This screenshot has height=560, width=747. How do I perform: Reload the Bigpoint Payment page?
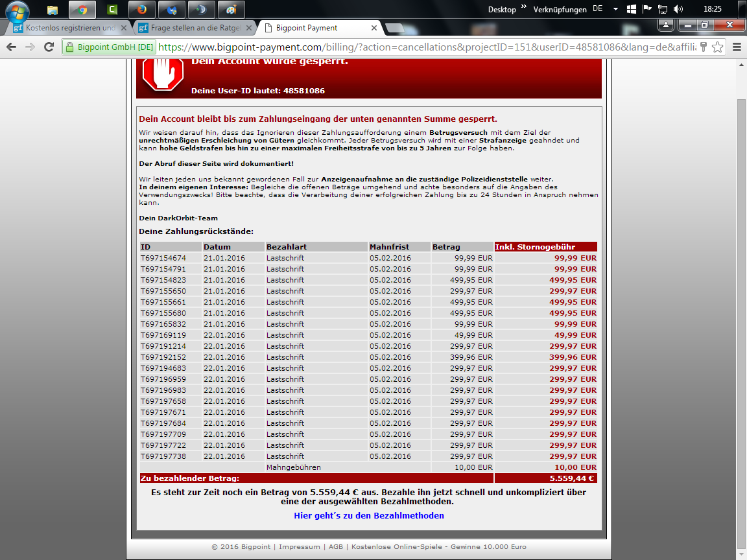(49, 47)
